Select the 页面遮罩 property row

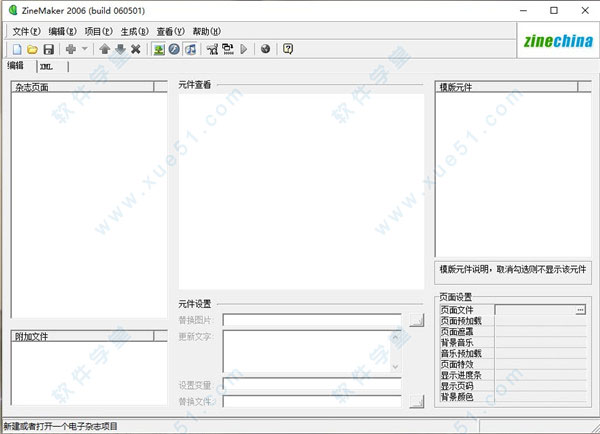coord(513,332)
